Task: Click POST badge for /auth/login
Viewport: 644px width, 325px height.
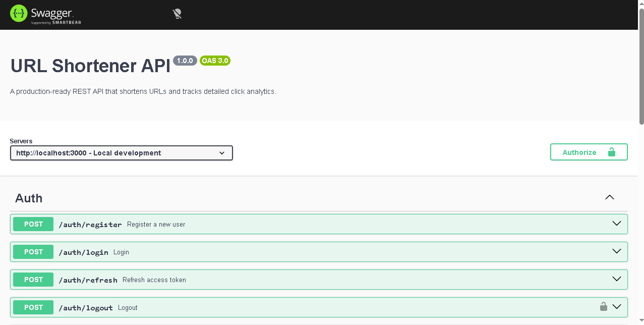Action: (x=33, y=252)
